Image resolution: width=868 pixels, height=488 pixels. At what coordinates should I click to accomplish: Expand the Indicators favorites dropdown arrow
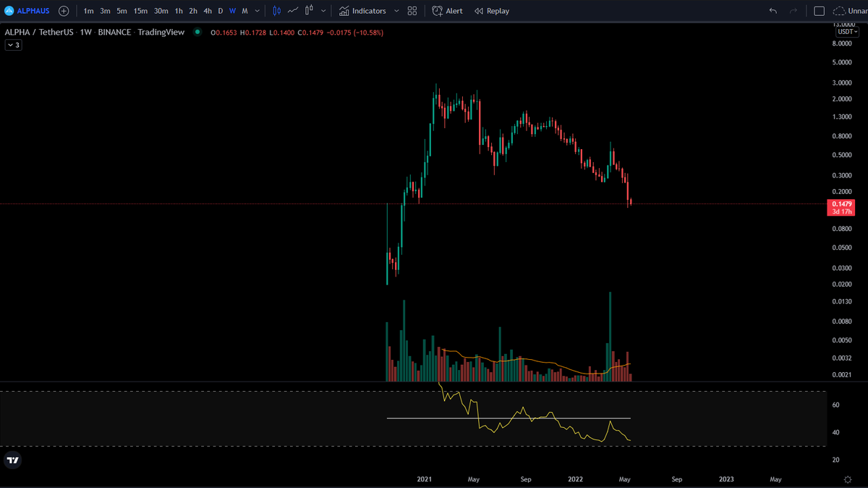click(396, 11)
